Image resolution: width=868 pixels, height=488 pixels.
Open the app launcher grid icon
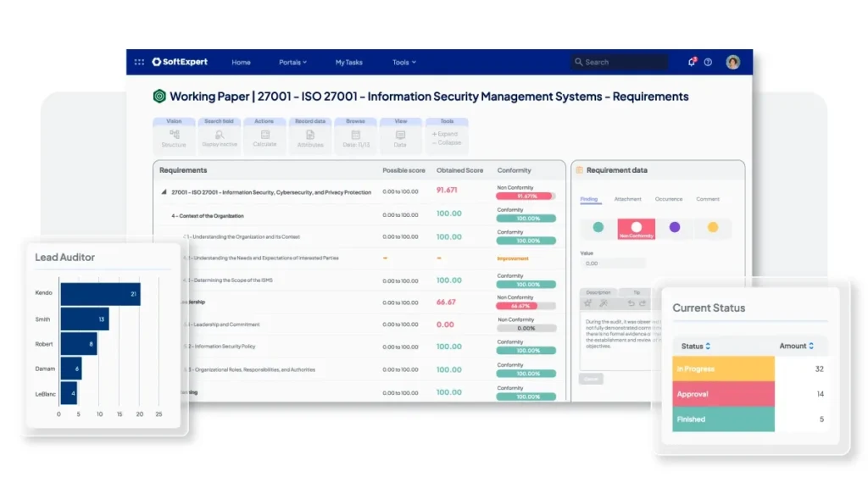pos(139,62)
